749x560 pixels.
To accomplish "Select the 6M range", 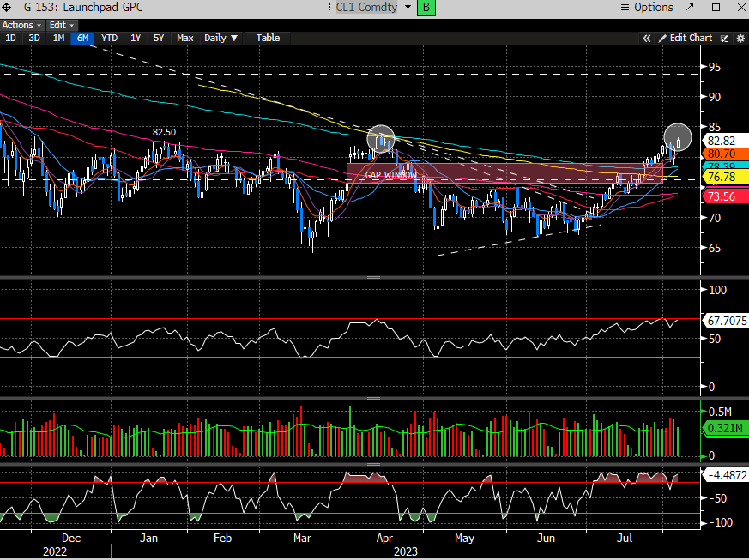I will coord(82,39).
